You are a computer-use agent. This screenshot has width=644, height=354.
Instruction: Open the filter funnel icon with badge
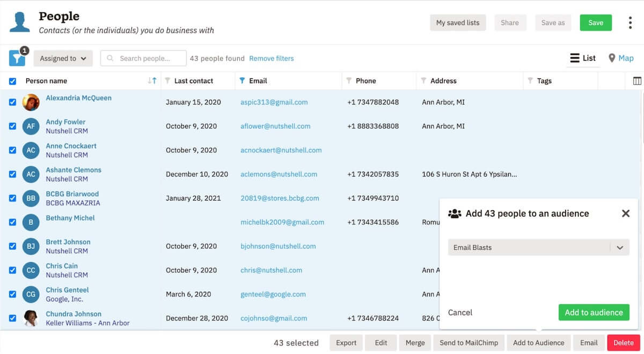[x=17, y=58]
